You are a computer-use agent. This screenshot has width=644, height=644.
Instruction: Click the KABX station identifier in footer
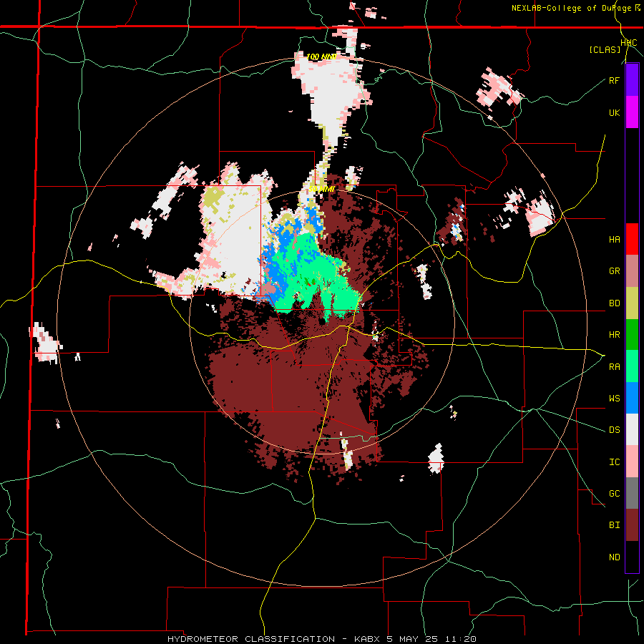(x=369, y=639)
